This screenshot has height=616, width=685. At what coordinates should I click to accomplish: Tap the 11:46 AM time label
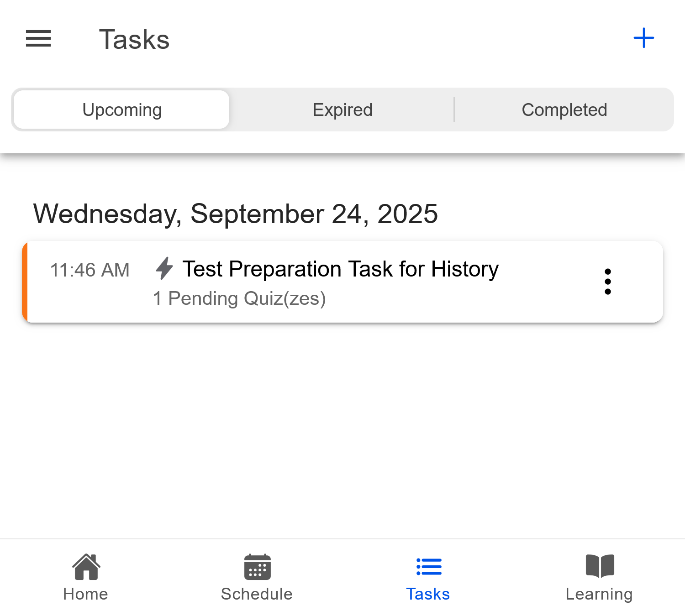pos(90,270)
